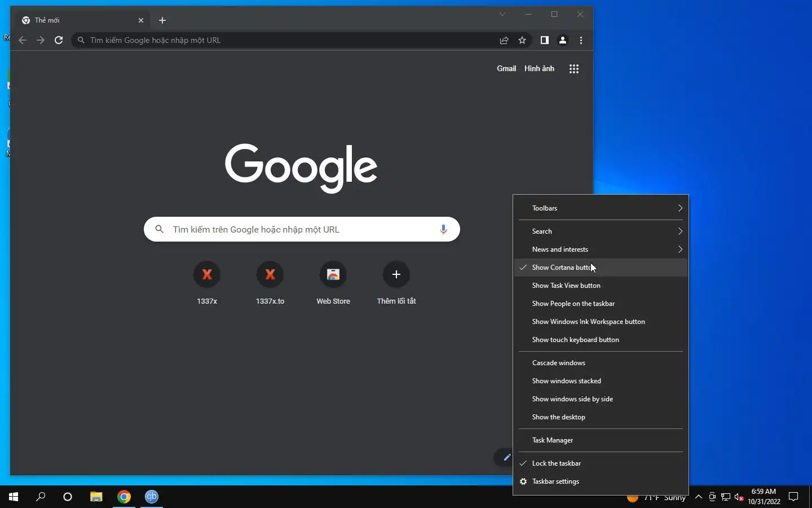
Task: Open taskbar search magnifier
Action: coord(41,497)
